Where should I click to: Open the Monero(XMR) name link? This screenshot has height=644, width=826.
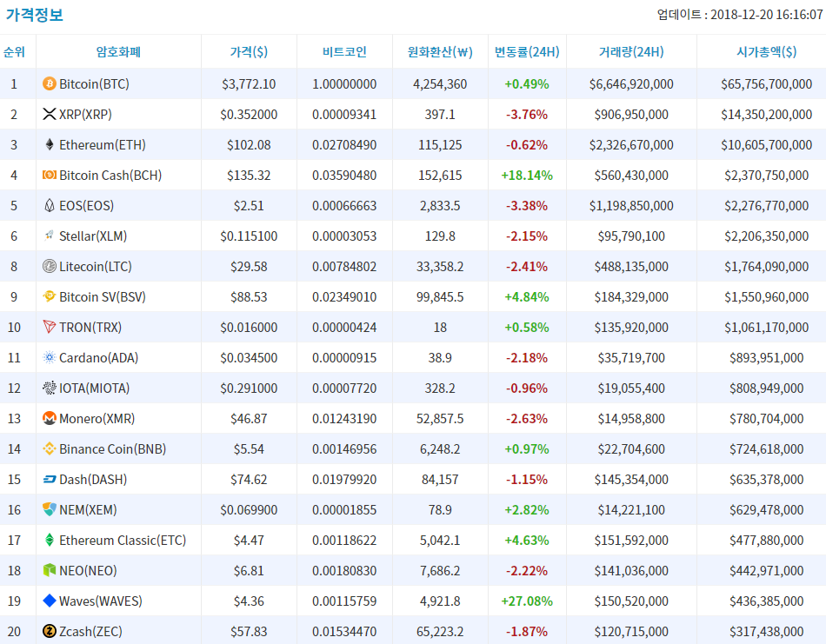pyautogui.click(x=97, y=419)
